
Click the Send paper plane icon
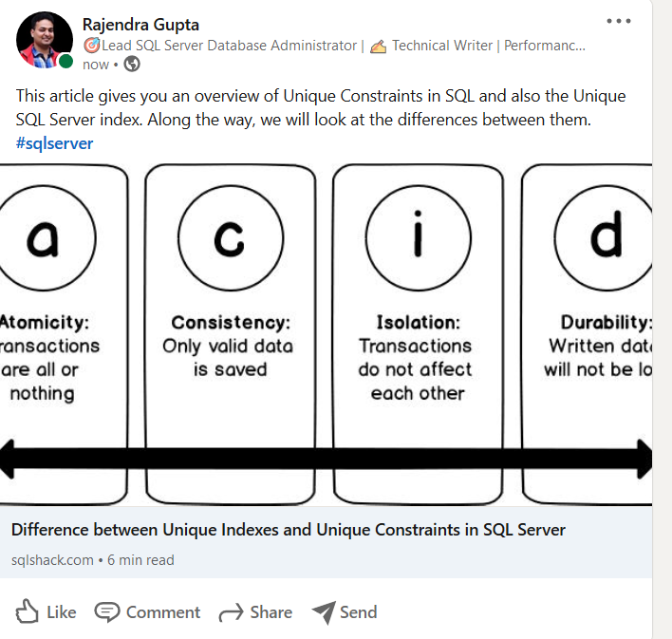click(324, 612)
